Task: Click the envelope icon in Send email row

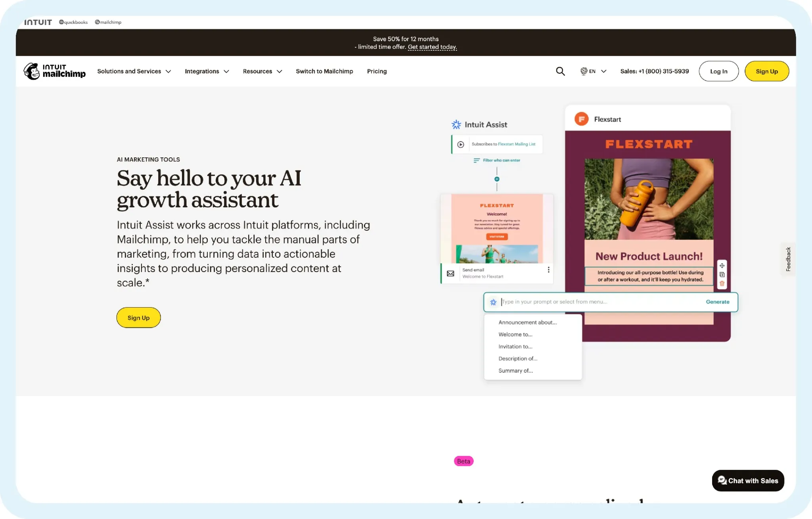Action: pos(450,274)
